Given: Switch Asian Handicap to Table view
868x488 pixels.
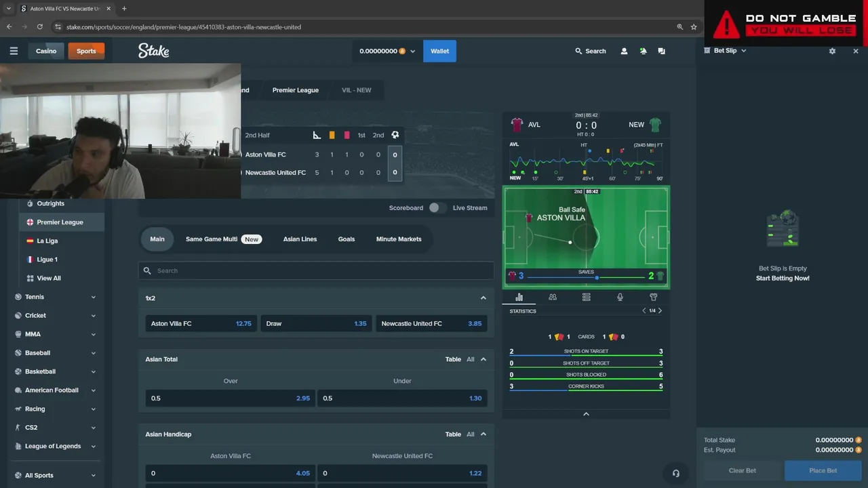Looking at the screenshot, I should 453,434.
